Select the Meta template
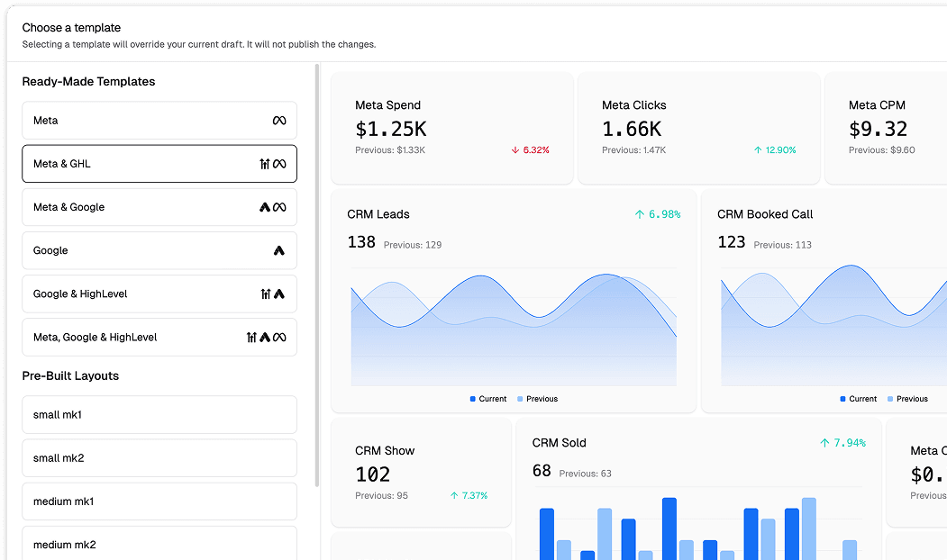Viewport: 947px width, 560px height. pos(159,121)
